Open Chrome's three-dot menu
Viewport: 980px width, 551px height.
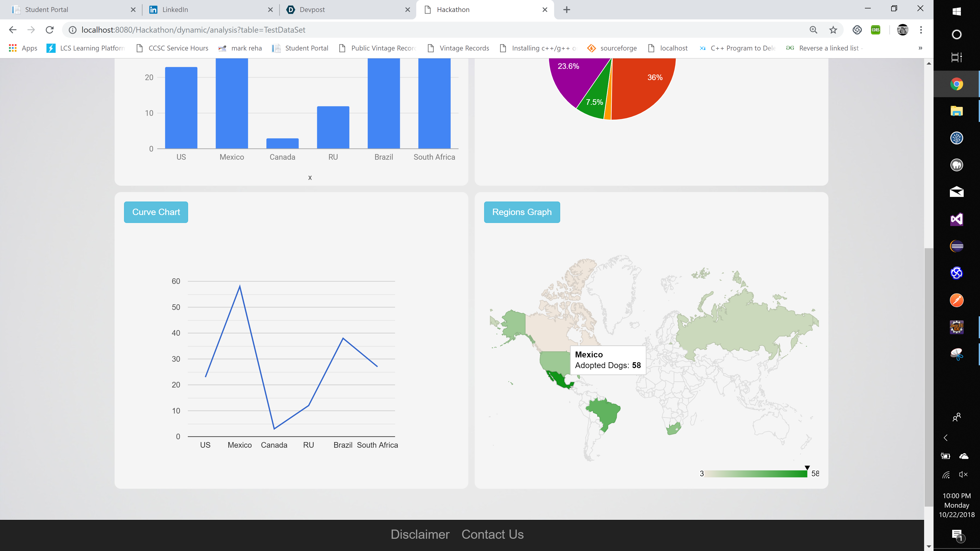(921, 30)
